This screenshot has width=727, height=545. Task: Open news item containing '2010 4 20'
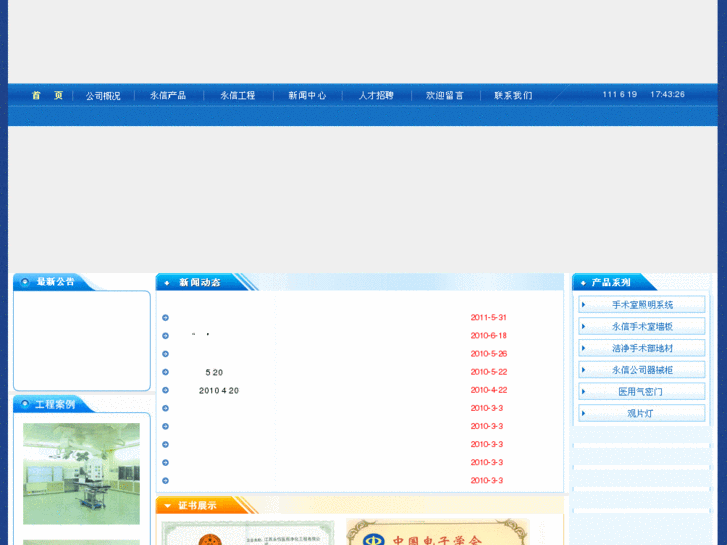pos(219,391)
